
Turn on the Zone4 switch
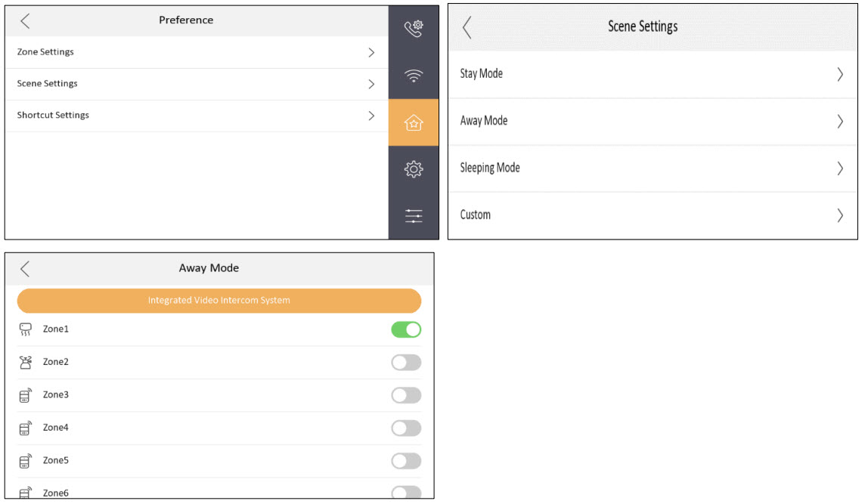[x=406, y=428]
